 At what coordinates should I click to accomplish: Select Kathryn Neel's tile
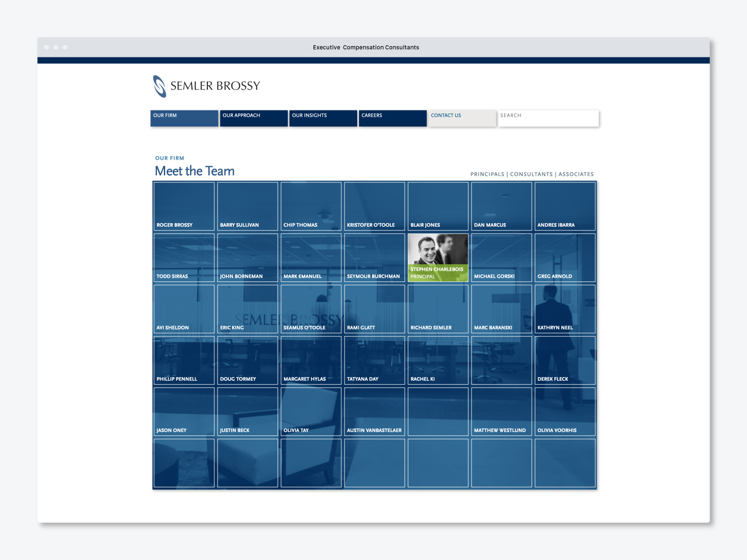coord(565,309)
